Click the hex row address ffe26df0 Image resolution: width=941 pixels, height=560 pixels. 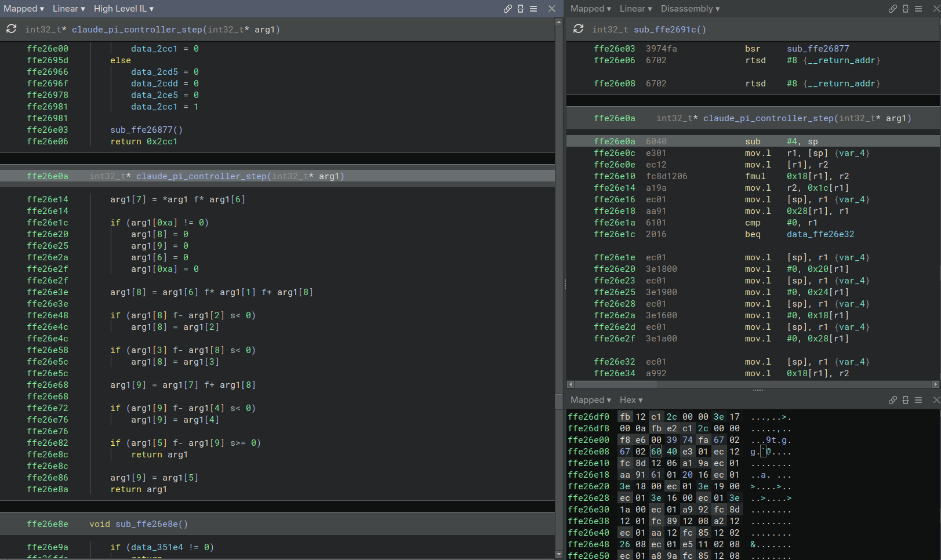pos(588,417)
